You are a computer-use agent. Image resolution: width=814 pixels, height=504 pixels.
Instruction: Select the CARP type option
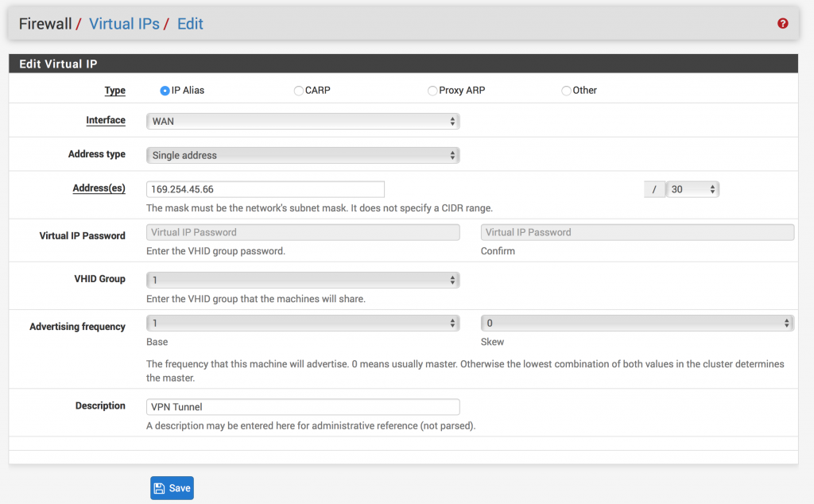coord(299,91)
